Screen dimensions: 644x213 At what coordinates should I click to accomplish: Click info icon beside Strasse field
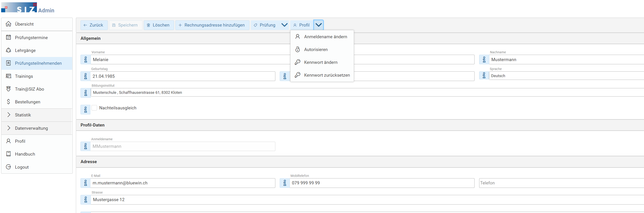(x=86, y=200)
